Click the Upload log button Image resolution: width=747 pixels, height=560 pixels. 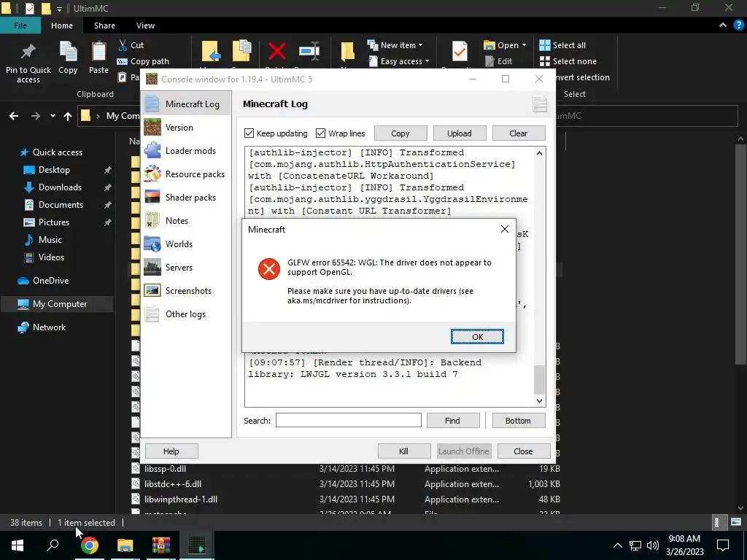(x=460, y=133)
